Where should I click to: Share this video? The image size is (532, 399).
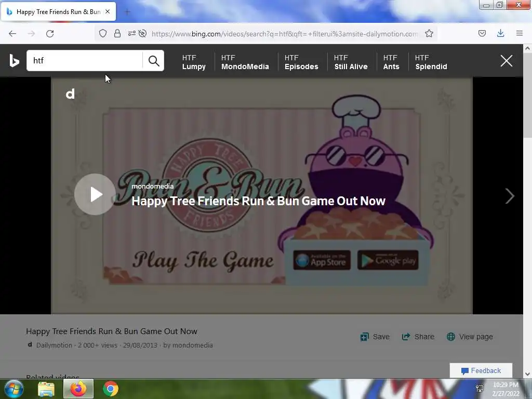418,337
